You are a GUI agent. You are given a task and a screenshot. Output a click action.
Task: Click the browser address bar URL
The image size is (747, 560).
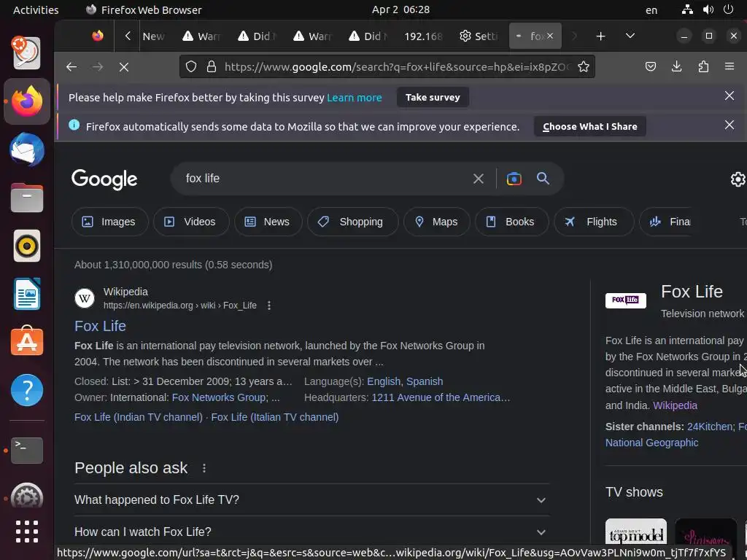click(x=396, y=66)
